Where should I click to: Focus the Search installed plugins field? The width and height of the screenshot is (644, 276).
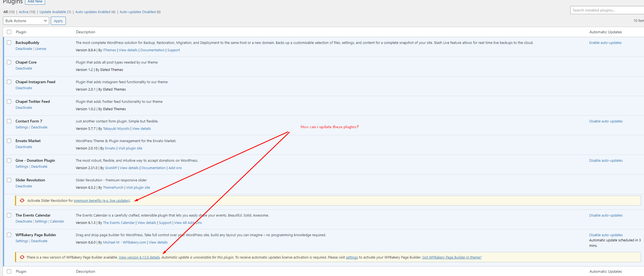(607, 10)
